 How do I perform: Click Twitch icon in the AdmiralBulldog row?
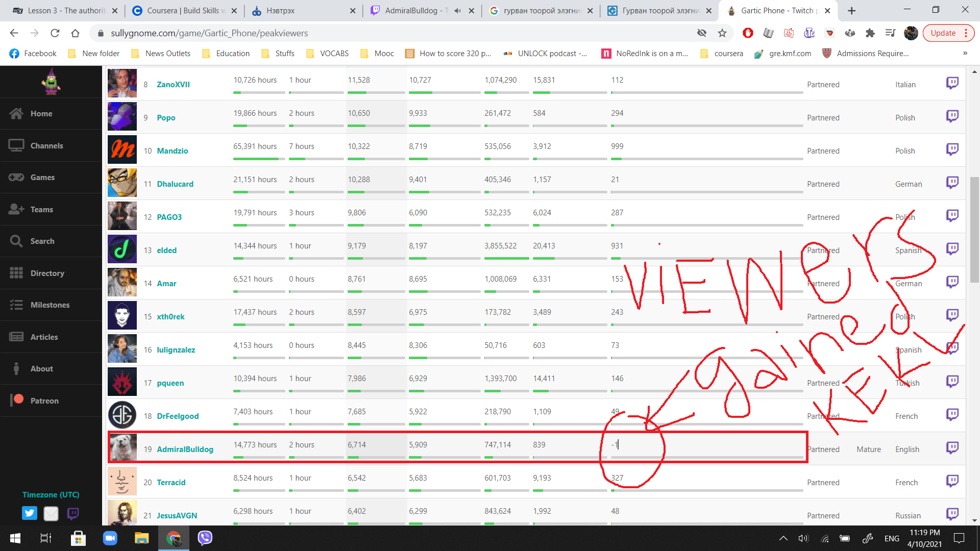[952, 448]
